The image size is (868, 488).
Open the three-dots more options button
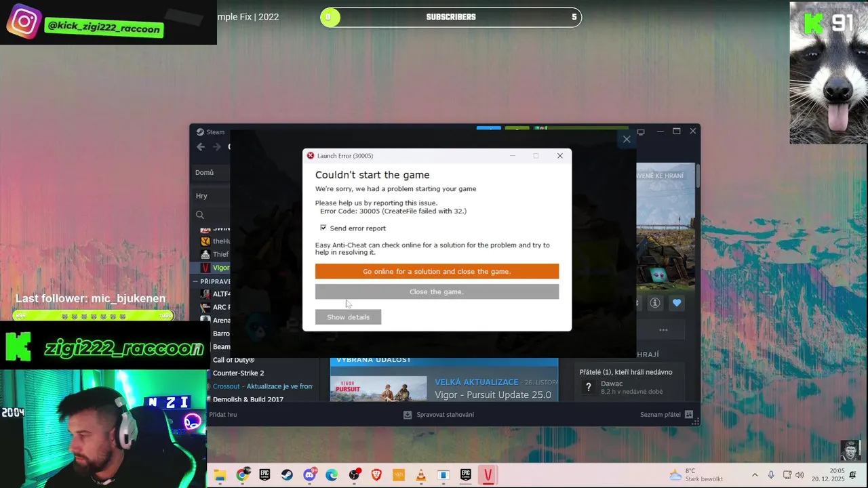click(663, 330)
